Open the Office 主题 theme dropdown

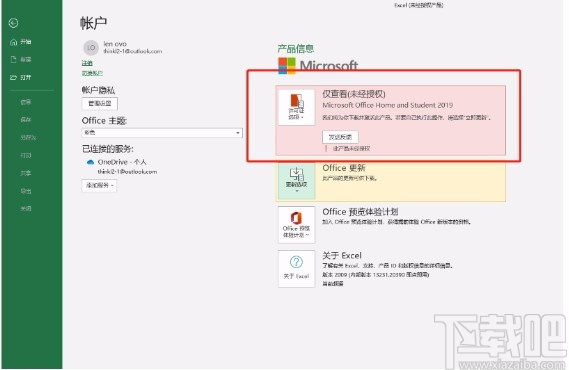coord(162,133)
